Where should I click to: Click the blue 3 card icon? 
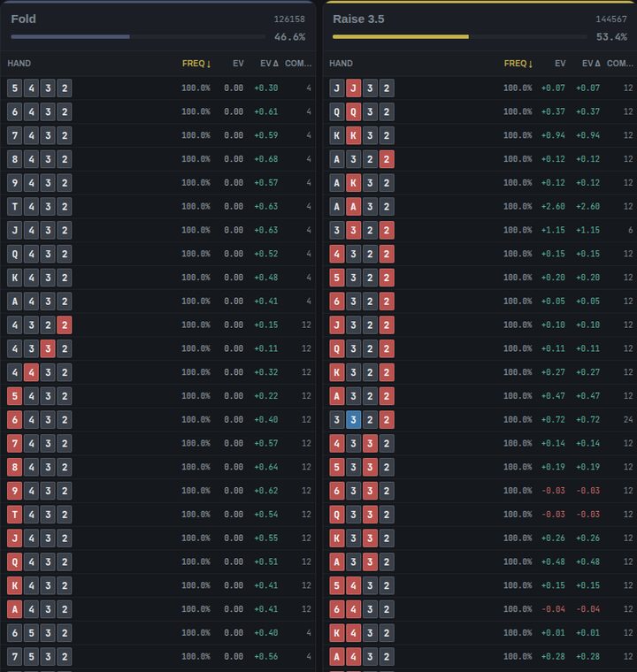[x=354, y=420]
